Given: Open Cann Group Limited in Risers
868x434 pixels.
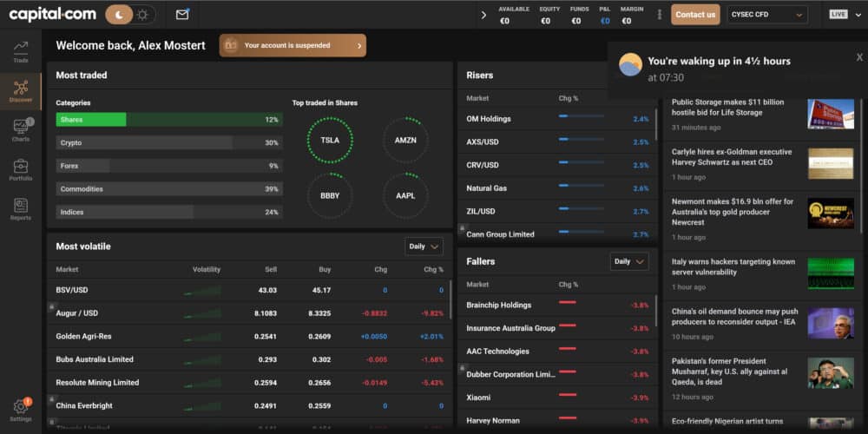Looking at the screenshot, I should coord(557,233).
